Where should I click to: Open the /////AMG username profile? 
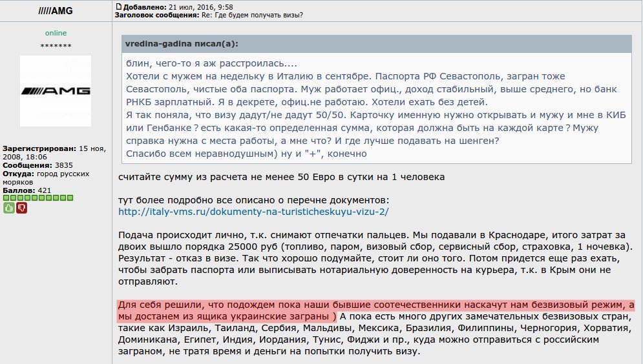pyautogui.click(x=56, y=11)
